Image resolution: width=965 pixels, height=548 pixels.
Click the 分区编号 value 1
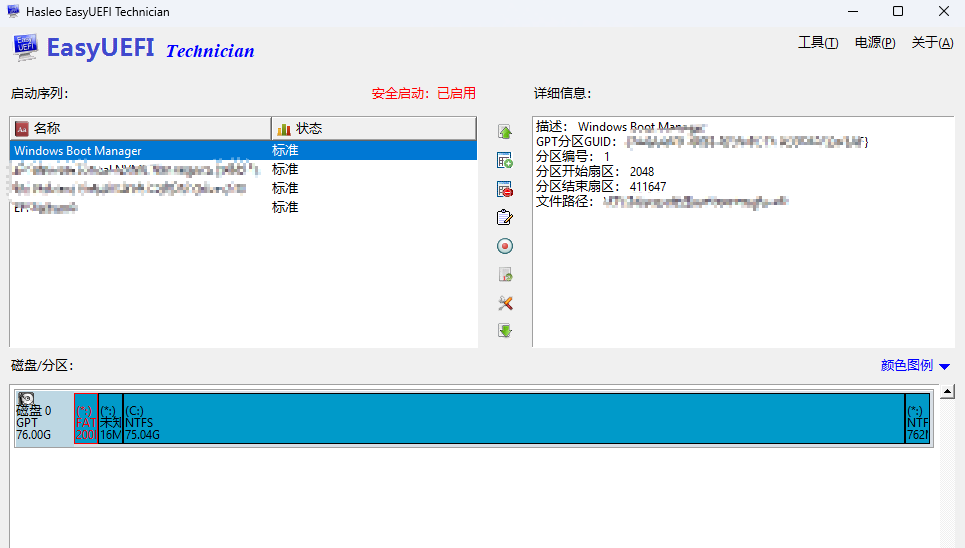[607, 156]
